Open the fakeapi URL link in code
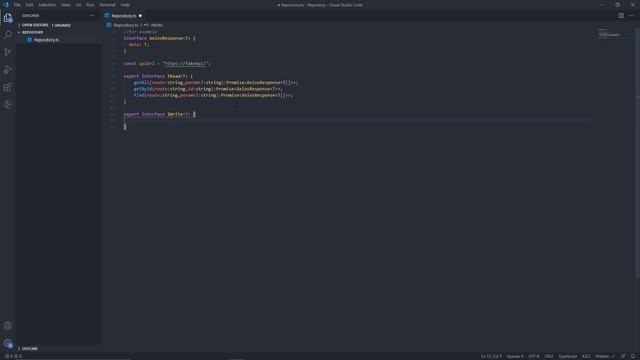The image size is (640, 360). click(185, 64)
